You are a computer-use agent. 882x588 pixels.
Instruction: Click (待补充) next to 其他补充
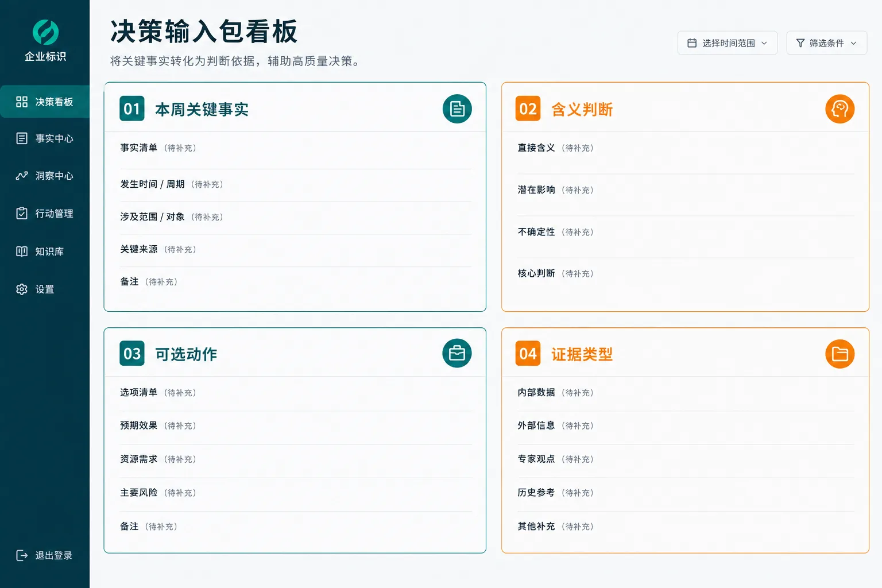[578, 527]
